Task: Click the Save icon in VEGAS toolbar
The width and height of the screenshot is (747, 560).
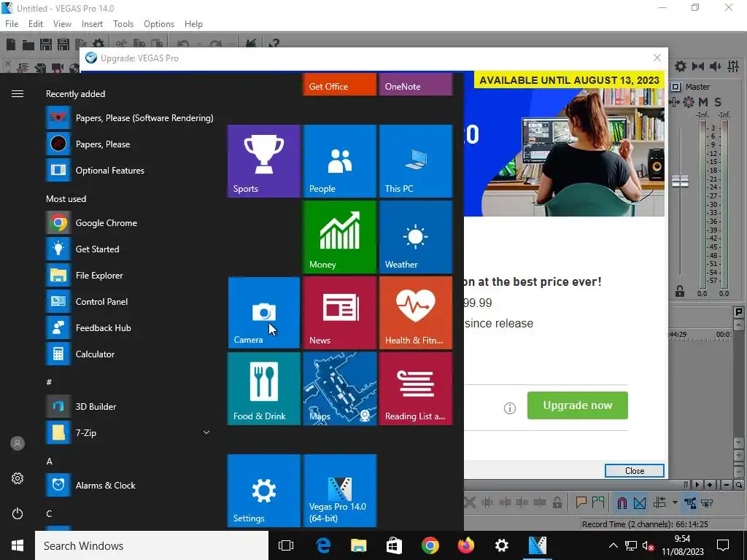Action: pyautogui.click(x=46, y=44)
